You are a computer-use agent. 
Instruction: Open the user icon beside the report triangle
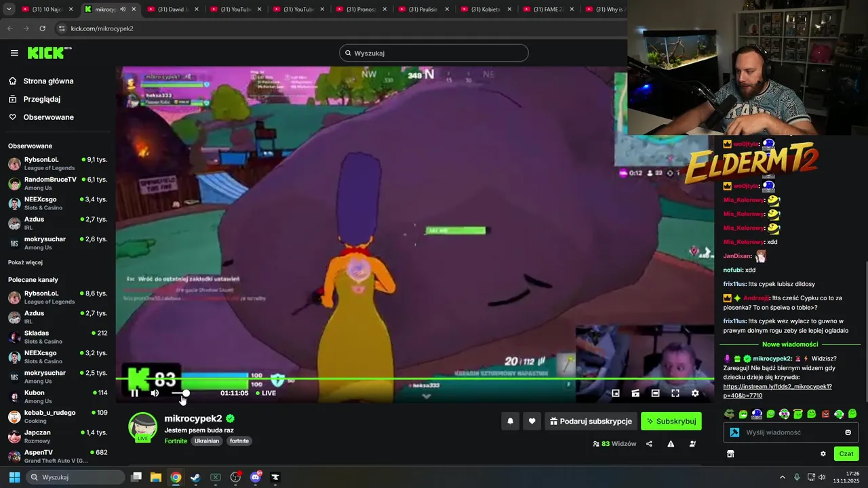pos(692,444)
